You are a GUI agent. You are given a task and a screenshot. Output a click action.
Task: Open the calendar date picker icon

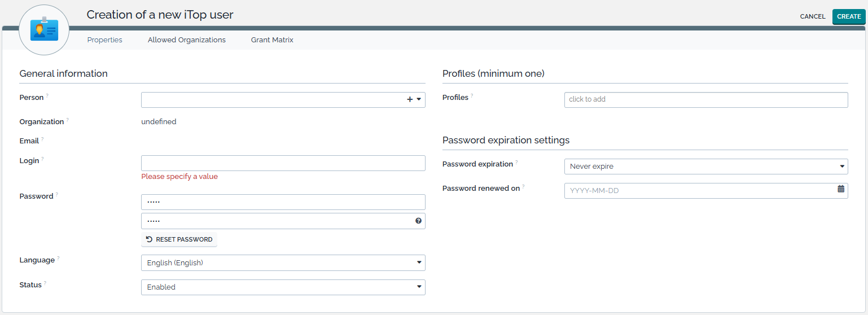pyautogui.click(x=841, y=189)
